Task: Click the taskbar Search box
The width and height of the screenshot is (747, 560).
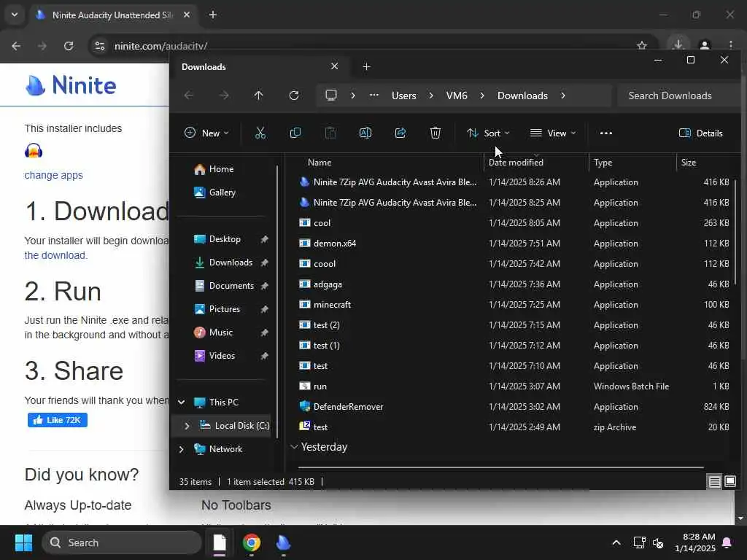Action: 122,542
